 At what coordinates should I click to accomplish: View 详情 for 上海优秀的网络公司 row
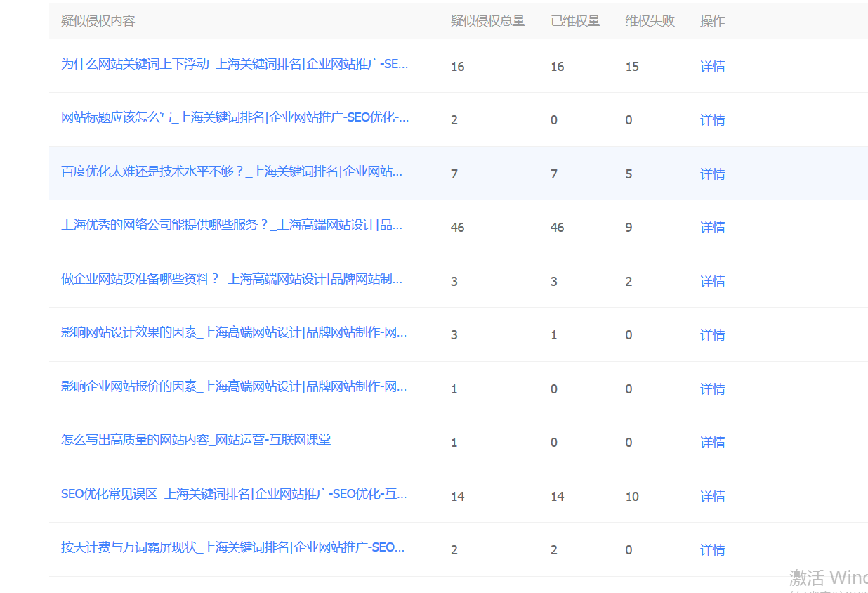[712, 228]
